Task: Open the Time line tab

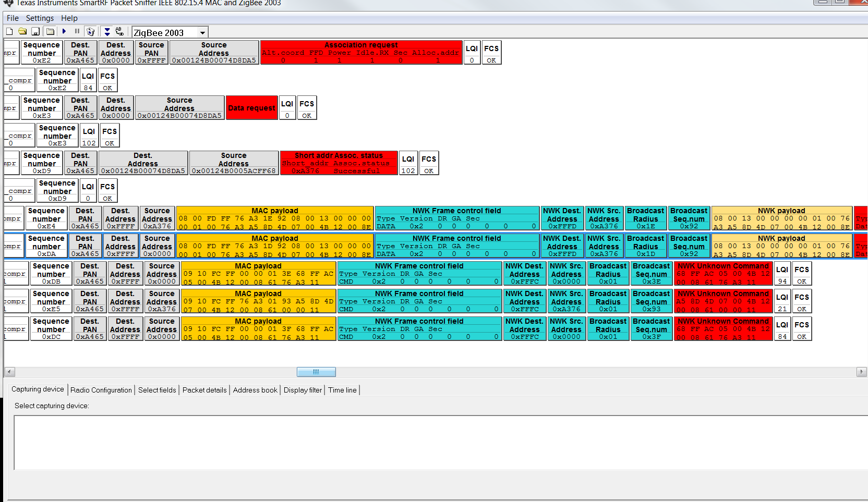Action: pos(342,390)
